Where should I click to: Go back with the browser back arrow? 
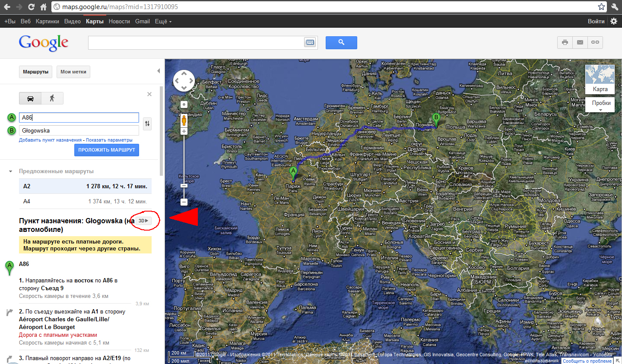7,7
